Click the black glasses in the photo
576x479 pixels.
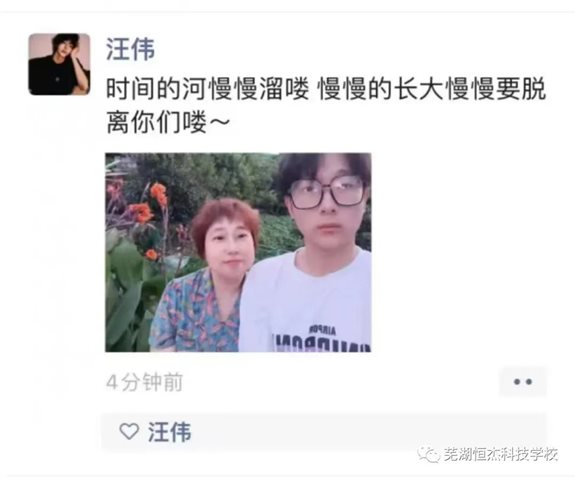tap(326, 191)
